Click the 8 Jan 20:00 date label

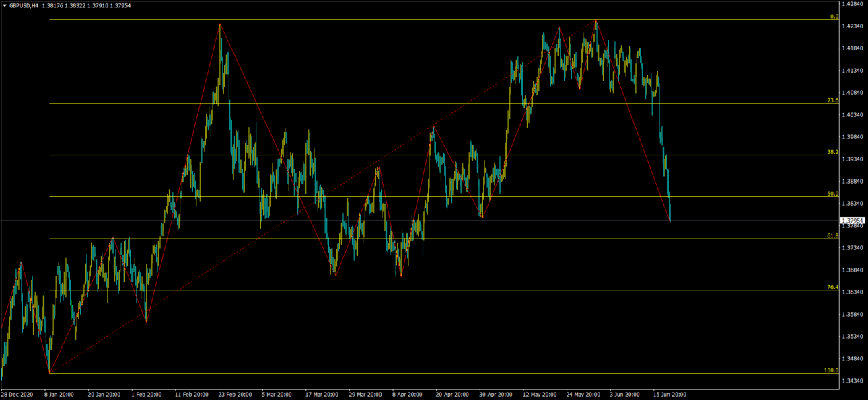(59, 395)
